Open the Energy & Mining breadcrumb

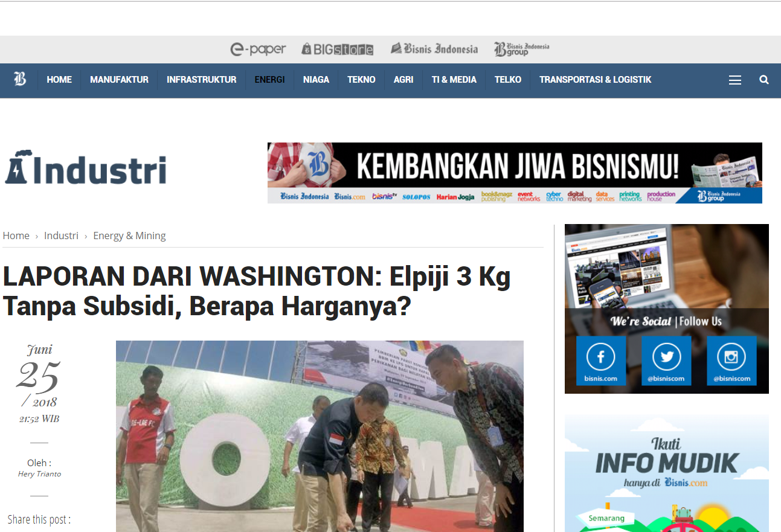pos(129,236)
